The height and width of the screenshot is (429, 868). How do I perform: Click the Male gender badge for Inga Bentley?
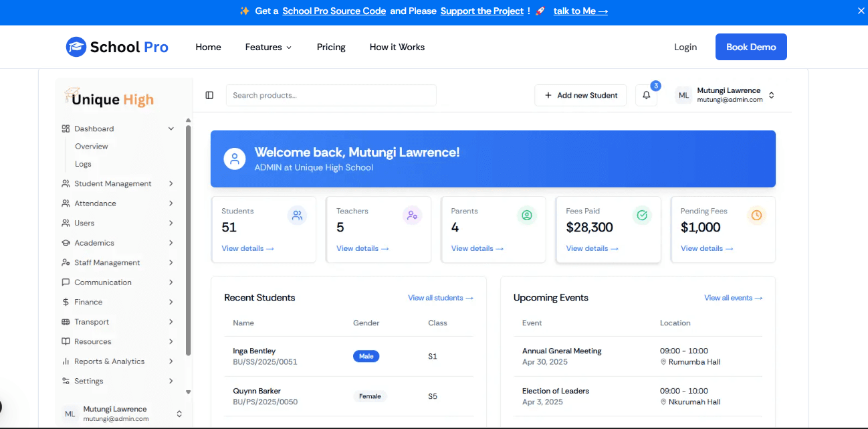coord(366,356)
